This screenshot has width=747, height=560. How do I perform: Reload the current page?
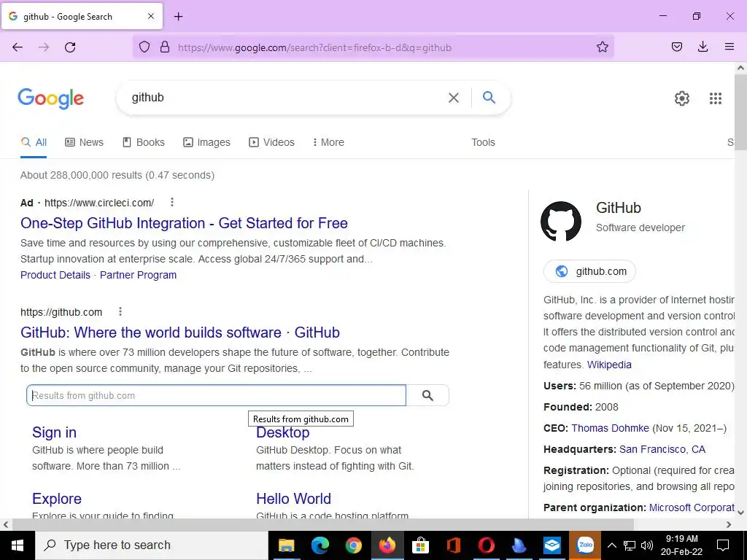point(70,47)
